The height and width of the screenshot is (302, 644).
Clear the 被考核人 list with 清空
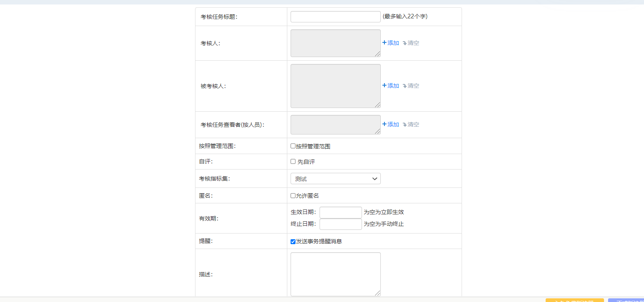405,86
